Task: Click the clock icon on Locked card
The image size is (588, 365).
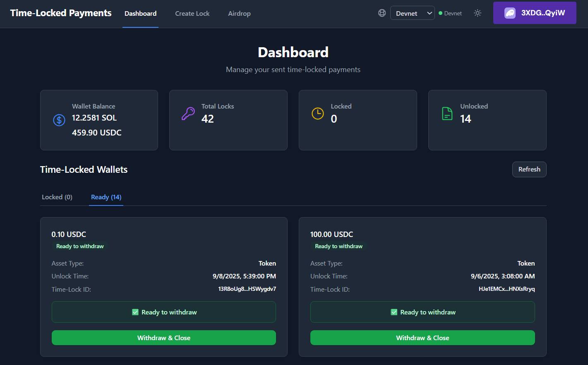Action: (x=318, y=112)
